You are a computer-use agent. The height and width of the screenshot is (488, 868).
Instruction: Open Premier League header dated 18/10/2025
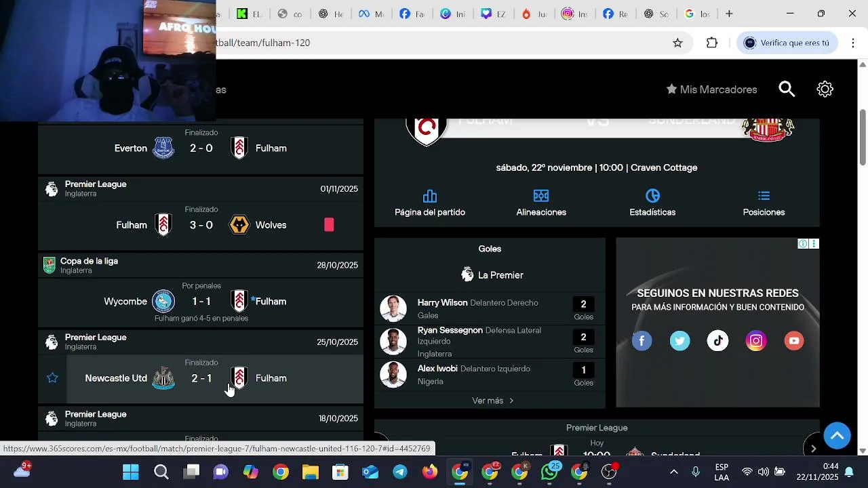pyautogui.click(x=201, y=419)
